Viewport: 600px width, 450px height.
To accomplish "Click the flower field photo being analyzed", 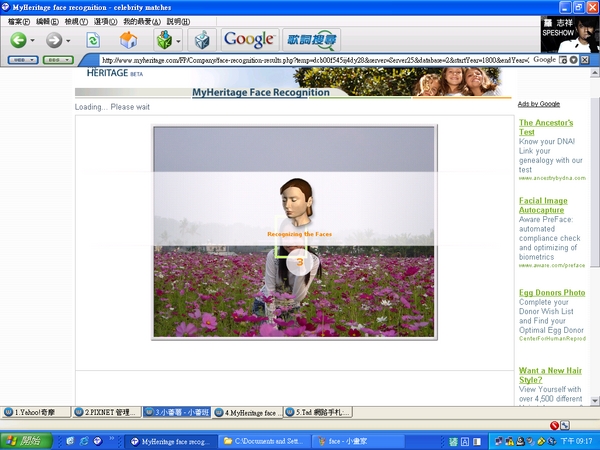I will 294,232.
